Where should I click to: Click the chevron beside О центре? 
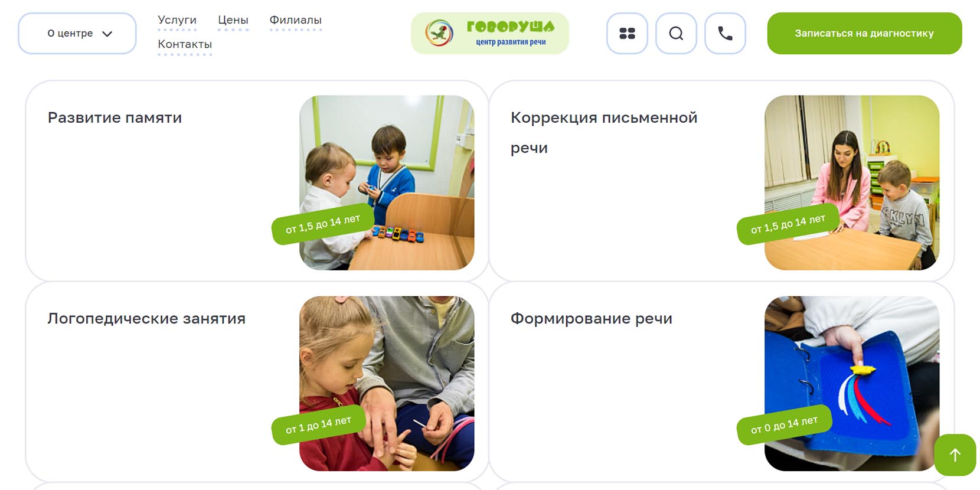(x=107, y=34)
